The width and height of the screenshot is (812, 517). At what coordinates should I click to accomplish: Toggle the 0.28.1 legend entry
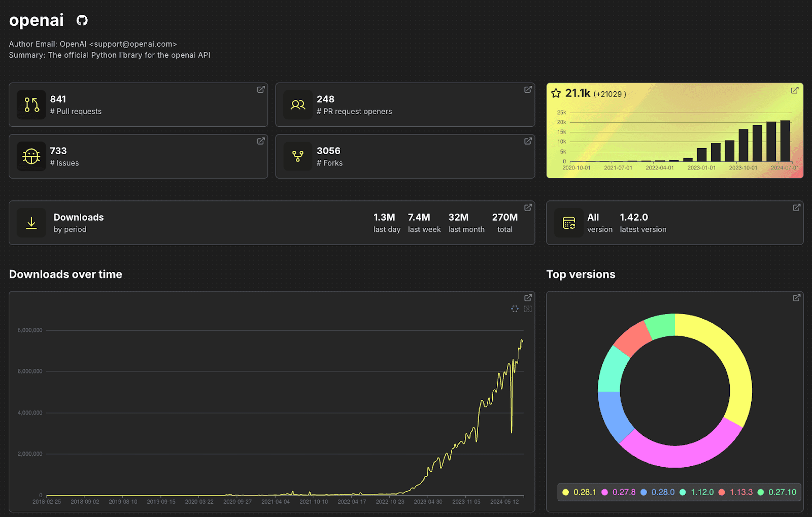[x=579, y=492]
